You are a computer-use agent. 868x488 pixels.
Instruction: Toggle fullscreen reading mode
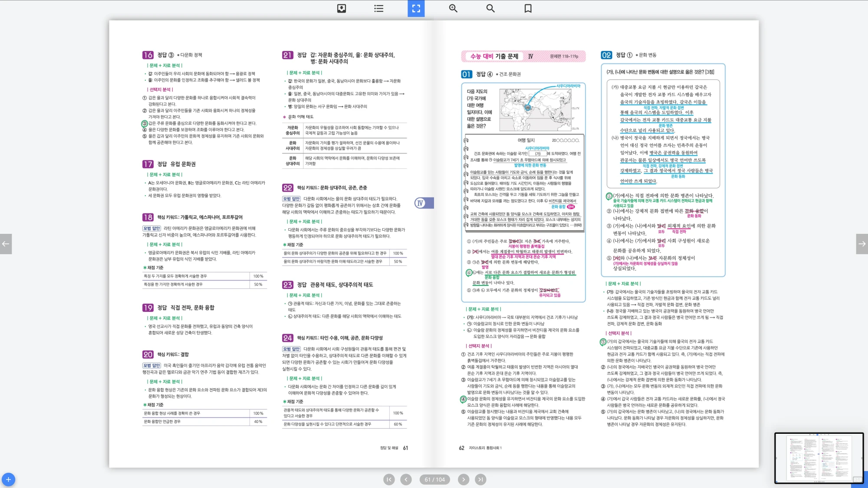[416, 8]
